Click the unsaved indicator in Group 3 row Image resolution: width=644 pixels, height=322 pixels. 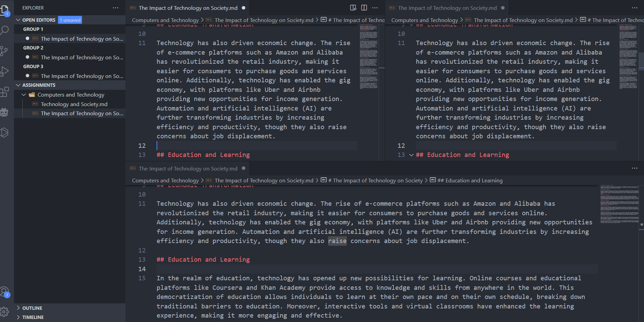pos(27,76)
